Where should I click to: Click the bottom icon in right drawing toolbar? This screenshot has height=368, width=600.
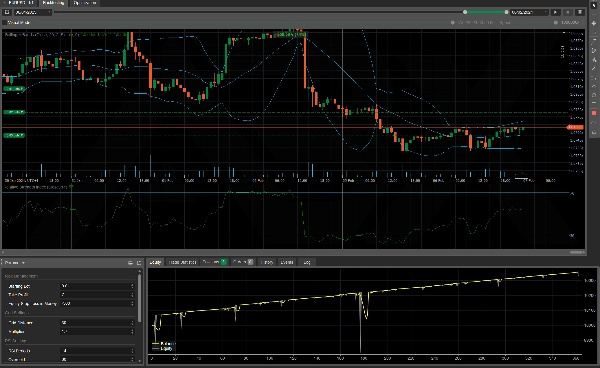click(x=594, y=132)
